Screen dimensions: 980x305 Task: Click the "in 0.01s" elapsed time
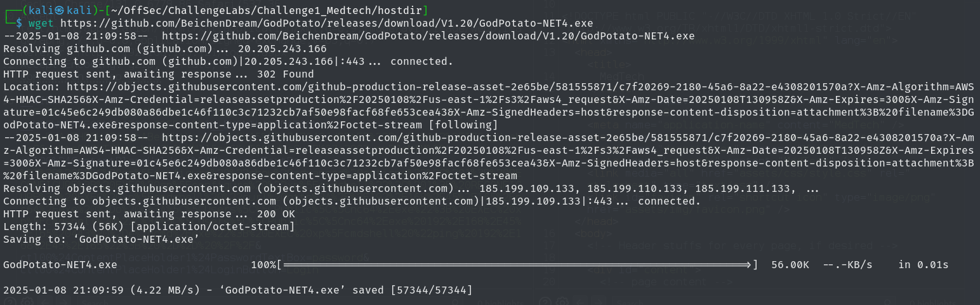(x=923, y=264)
